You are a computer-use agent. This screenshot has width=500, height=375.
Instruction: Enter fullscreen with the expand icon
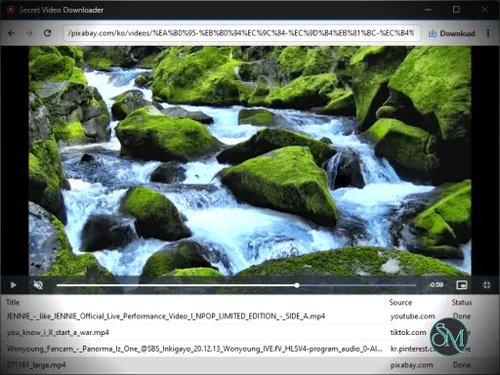(487, 285)
